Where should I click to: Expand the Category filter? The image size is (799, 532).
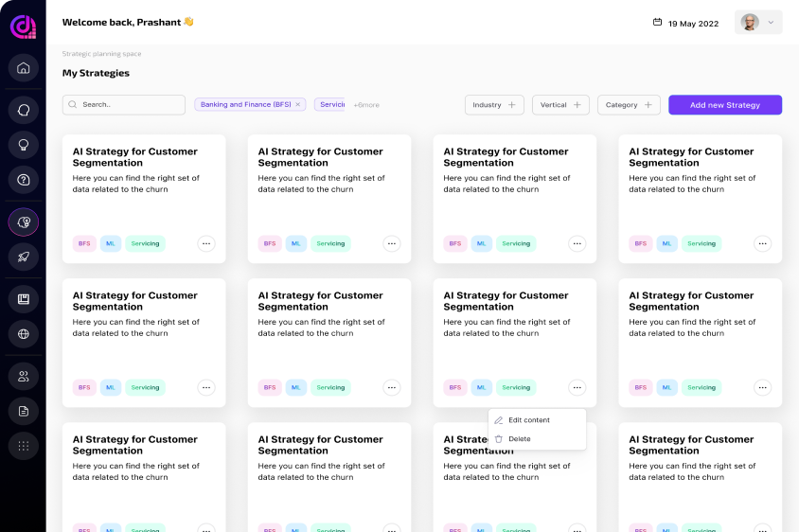pos(629,105)
